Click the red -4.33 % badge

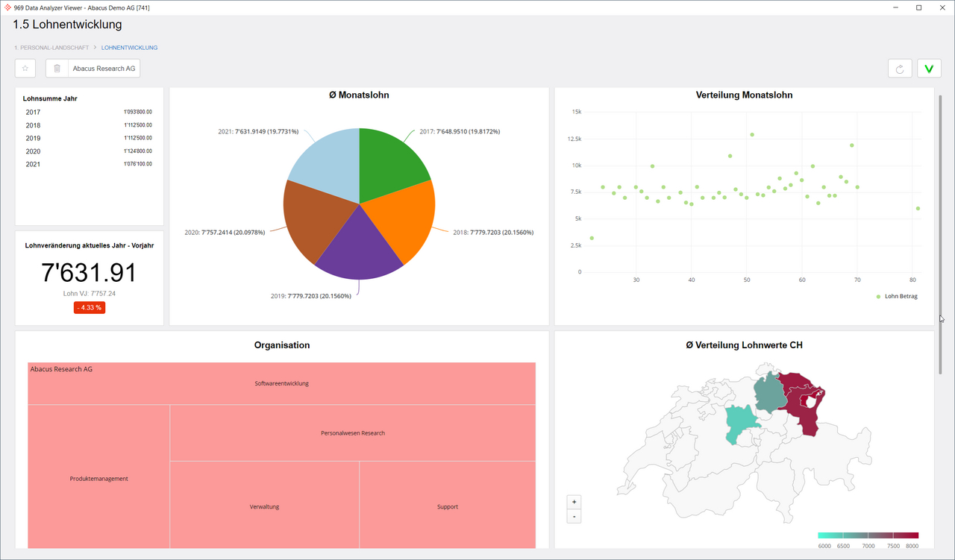(x=90, y=307)
